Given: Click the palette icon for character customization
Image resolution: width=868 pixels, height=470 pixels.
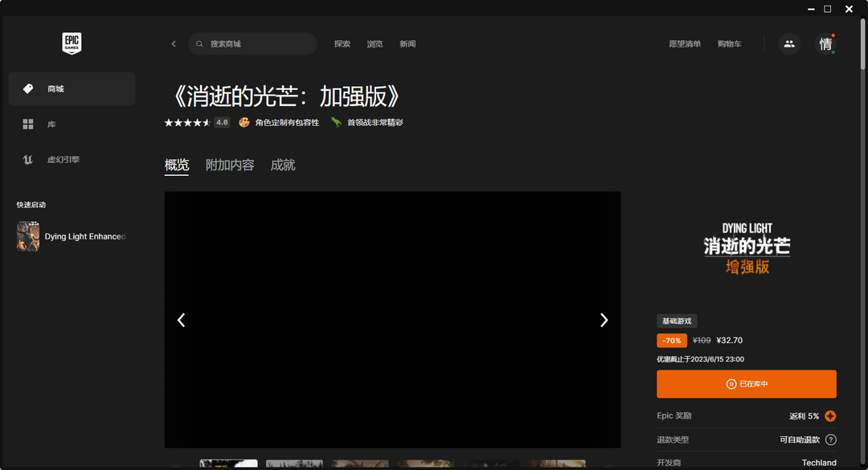Looking at the screenshot, I should (244, 122).
